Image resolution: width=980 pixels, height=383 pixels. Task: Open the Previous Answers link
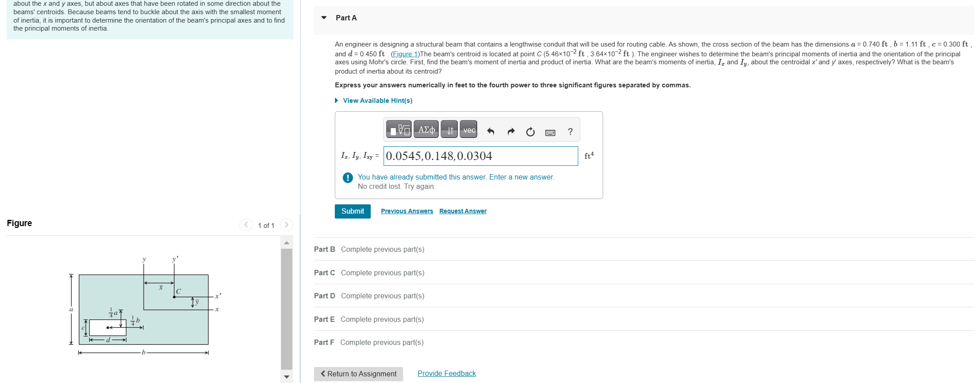point(407,211)
